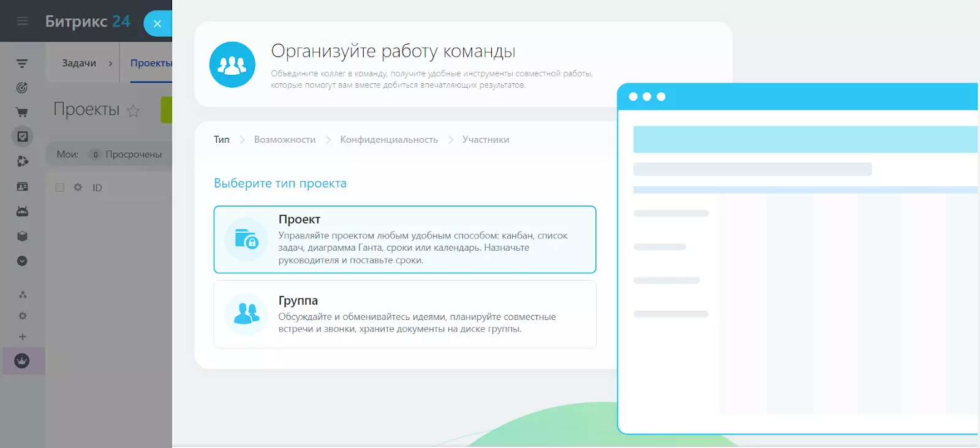The image size is (980, 448).
Task: Open the crown tariff icon in the sidebar
Action: [22, 361]
